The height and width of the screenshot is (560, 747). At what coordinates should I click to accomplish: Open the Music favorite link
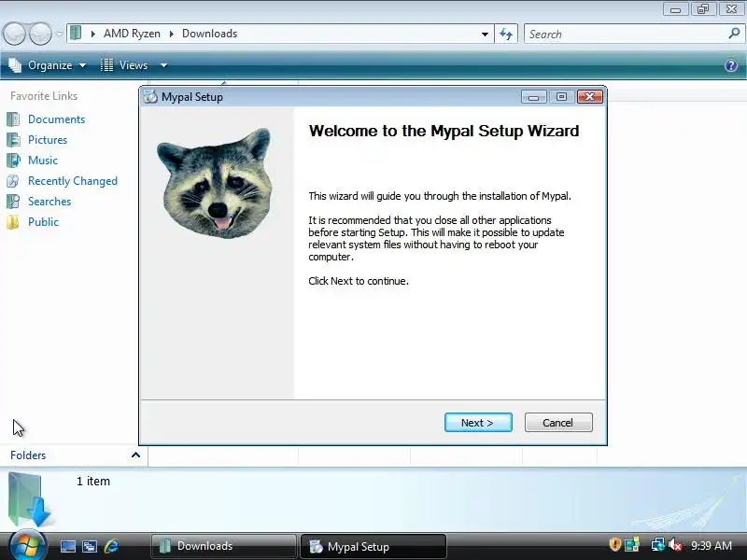[x=43, y=160]
